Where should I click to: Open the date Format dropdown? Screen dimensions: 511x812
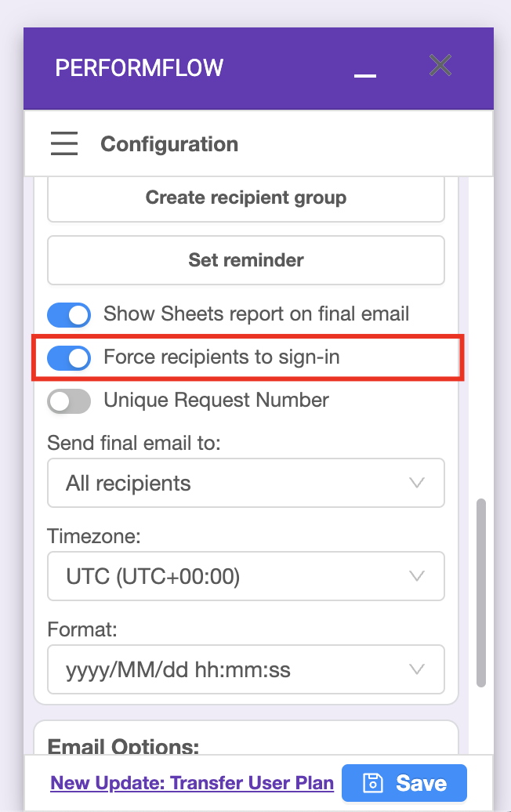(x=246, y=669)
